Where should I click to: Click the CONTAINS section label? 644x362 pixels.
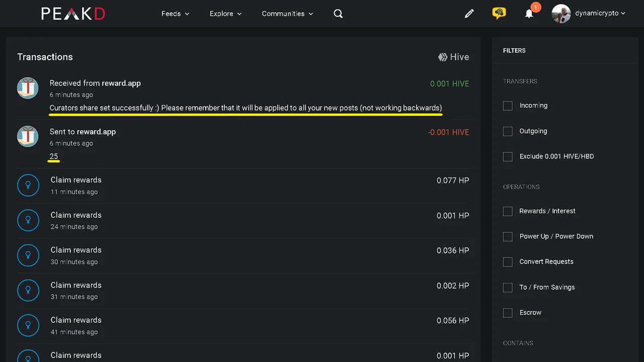pos(518,343)
